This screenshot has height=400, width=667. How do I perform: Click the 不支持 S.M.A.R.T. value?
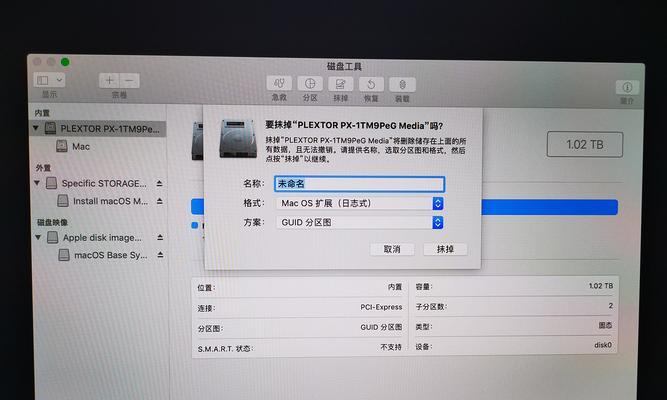click(x=391, y=347)
